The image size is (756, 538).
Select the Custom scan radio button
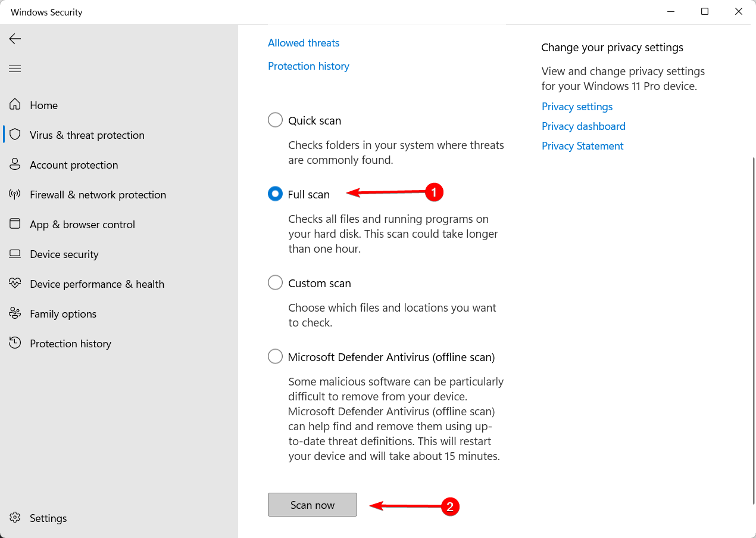275,283
